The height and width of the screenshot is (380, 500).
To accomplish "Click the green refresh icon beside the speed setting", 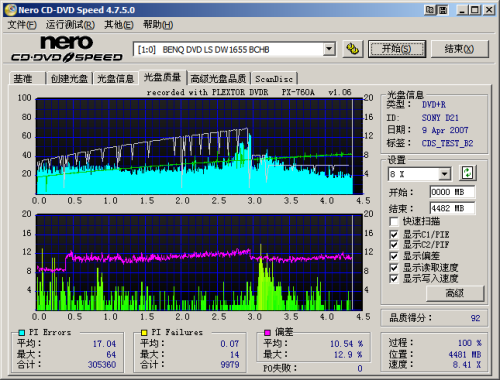I will tap(467, 173).
